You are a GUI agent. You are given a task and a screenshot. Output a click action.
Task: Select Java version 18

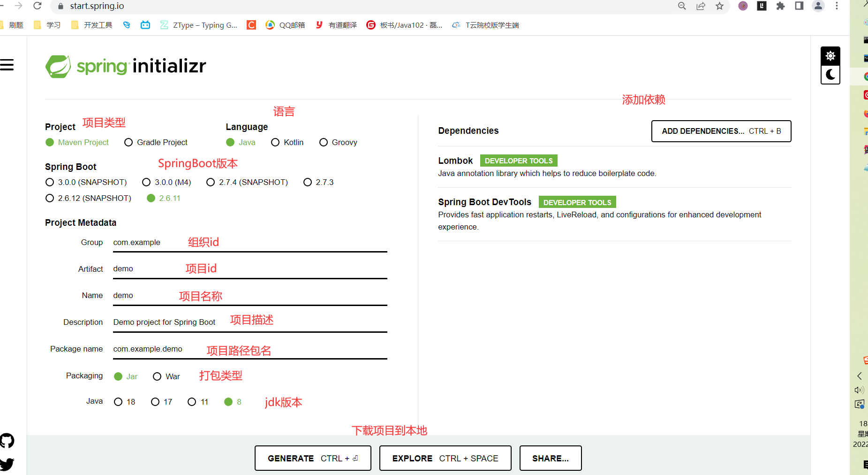(x=125, y=402)
